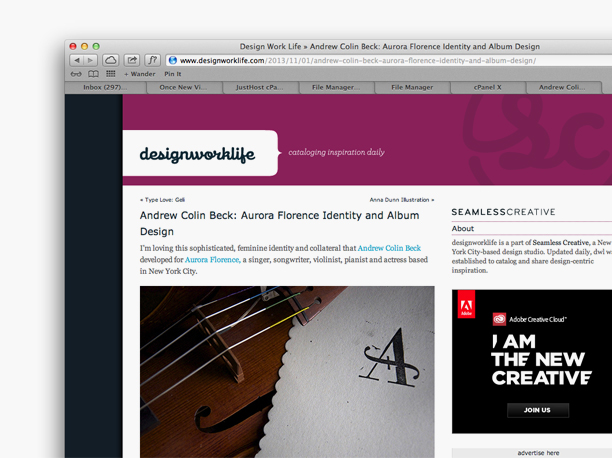Click the globe site icon in address bar
The width and height of the screenshot is (612, 458).
click(173, 61)
